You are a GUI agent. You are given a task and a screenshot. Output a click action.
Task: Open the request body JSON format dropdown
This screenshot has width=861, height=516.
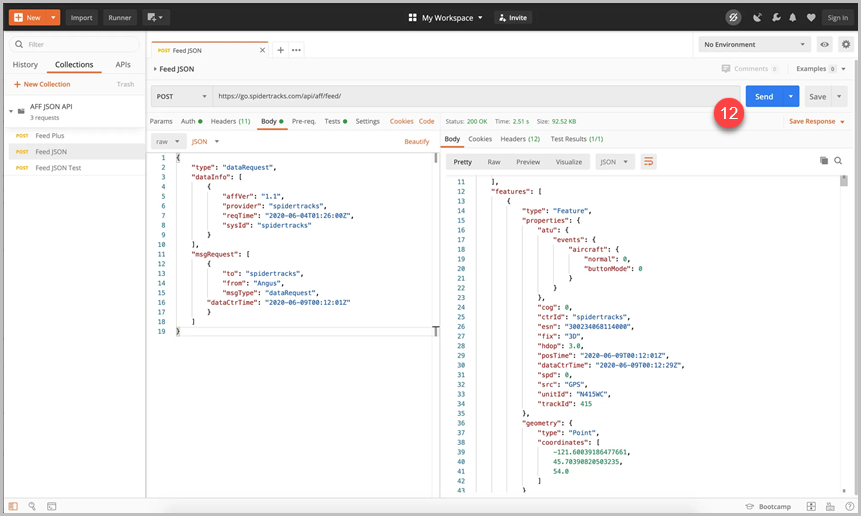click(x=205, y=142)
